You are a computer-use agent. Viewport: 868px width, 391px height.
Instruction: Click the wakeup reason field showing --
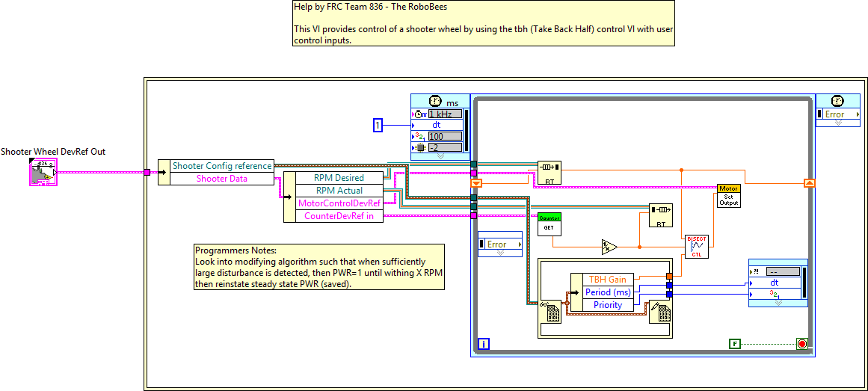coord(784,272)
